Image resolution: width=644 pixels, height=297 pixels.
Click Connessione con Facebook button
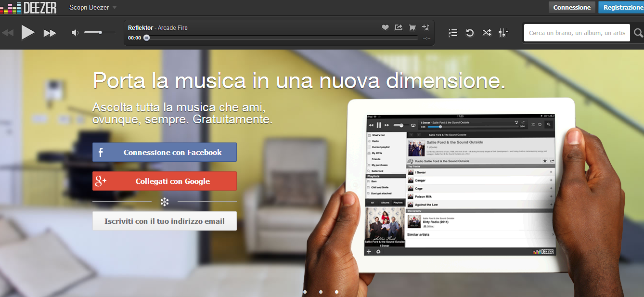coord(165,152)
